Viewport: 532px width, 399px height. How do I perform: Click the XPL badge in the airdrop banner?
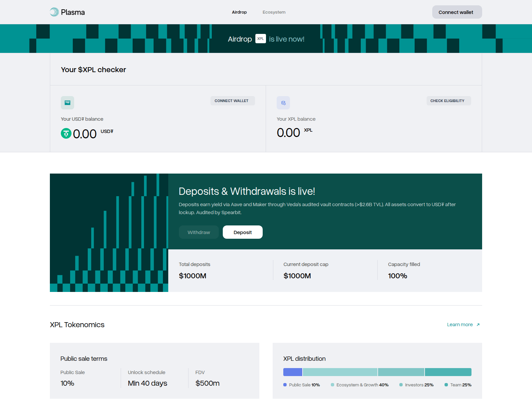click(x=261, y=39)
